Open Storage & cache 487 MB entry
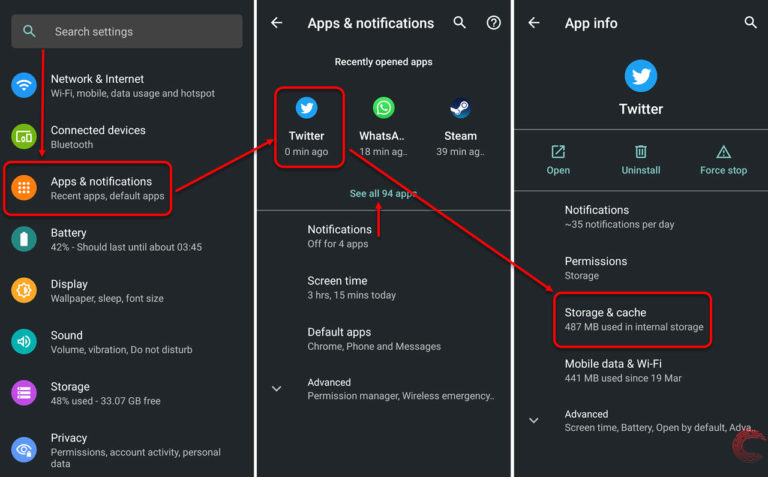768x477 pixels. click(634, 319)
